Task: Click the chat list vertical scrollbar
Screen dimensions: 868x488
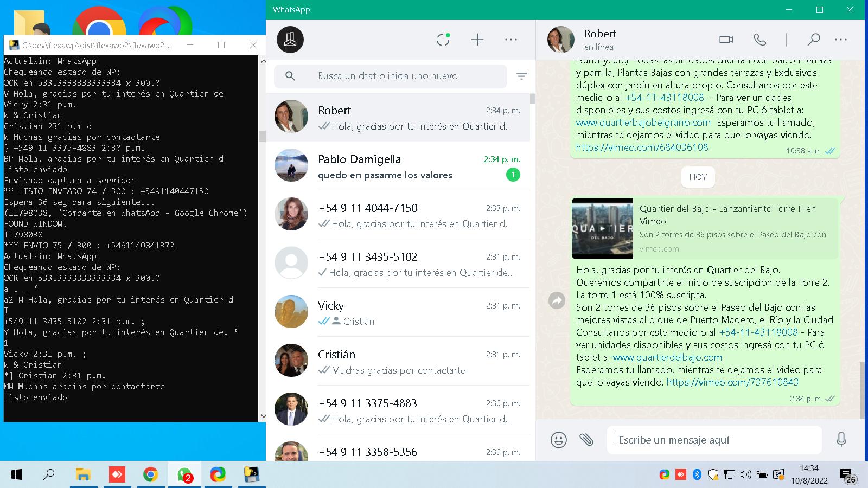Action: (533, 98)
